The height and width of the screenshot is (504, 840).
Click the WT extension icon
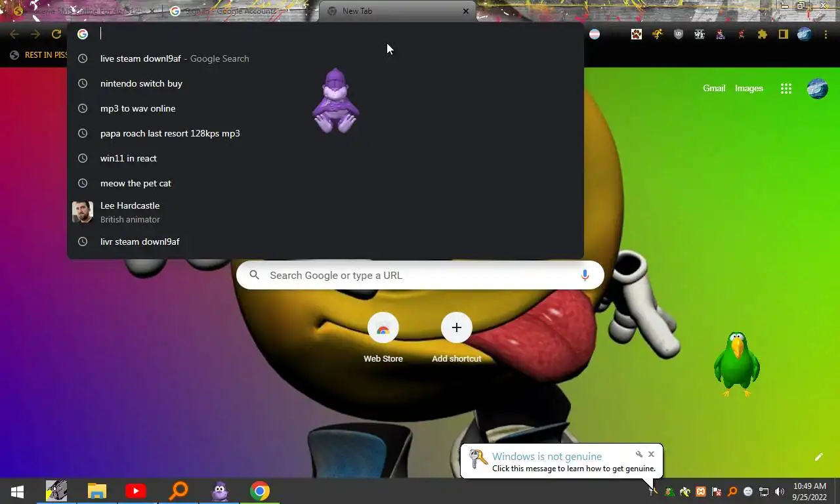(700, 34)
